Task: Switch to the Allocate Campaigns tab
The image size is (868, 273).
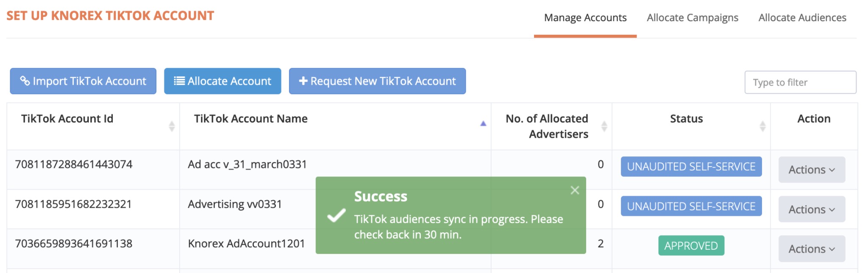Action: [692, 18]
